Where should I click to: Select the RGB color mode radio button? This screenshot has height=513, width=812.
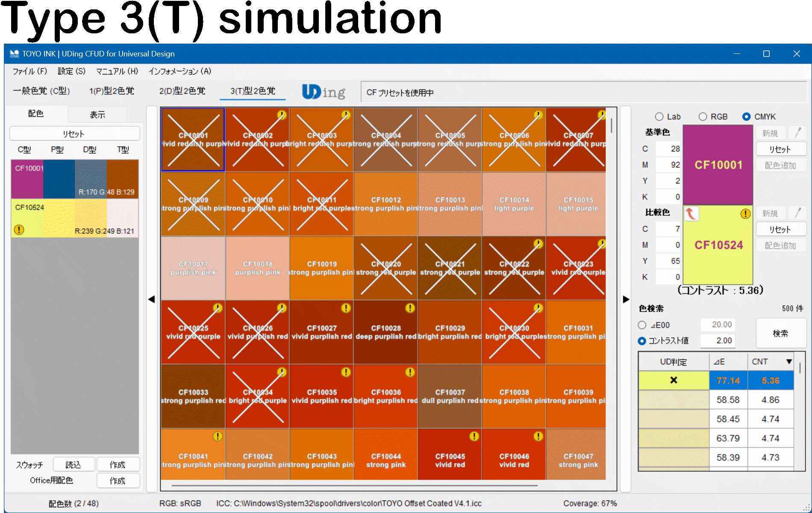click(x=703, y=117)
